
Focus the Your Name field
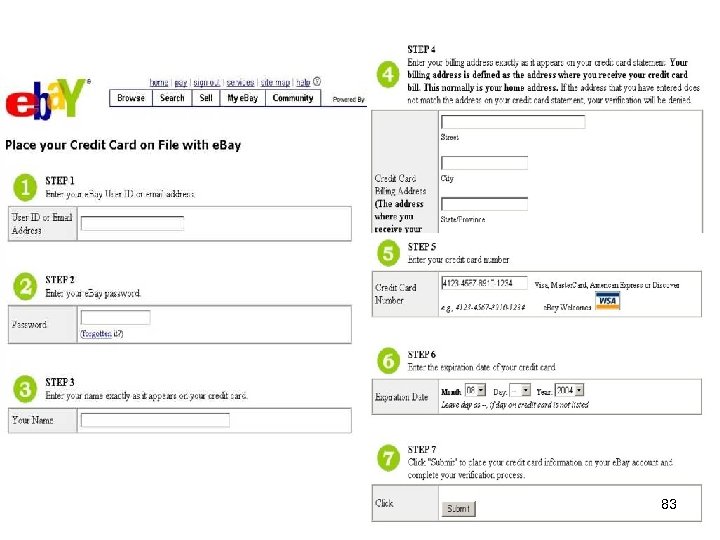155,420
